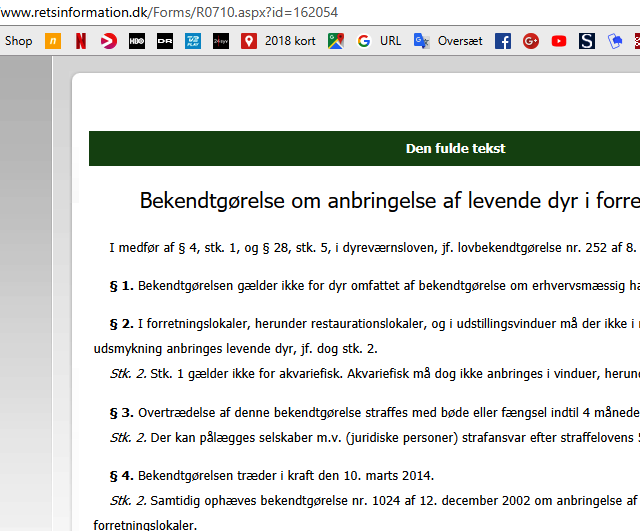The image size is (640, 531).
Task: Click 'træder i kraft den 10. marts 2014'
Action: click(335, 475)
